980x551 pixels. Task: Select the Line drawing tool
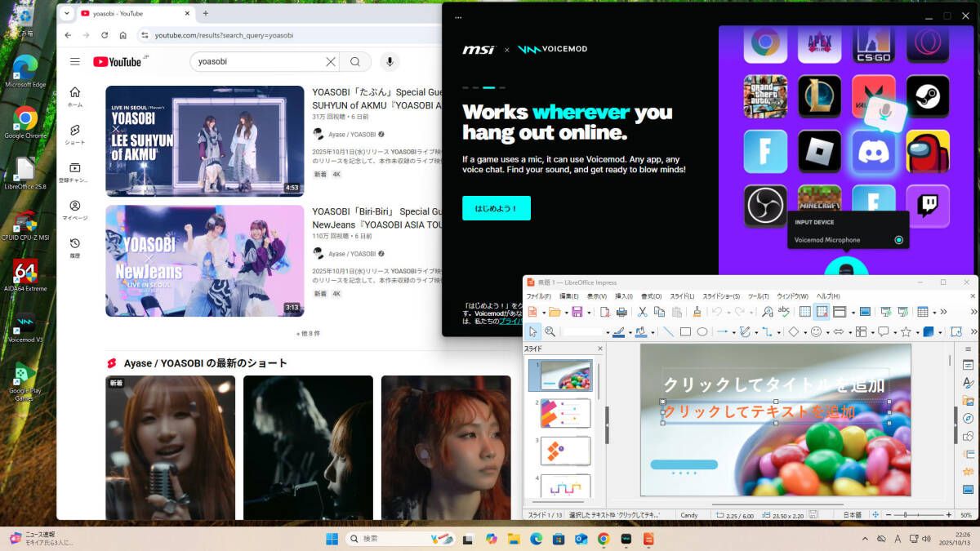pyautogui.click(x=668, y=331)
